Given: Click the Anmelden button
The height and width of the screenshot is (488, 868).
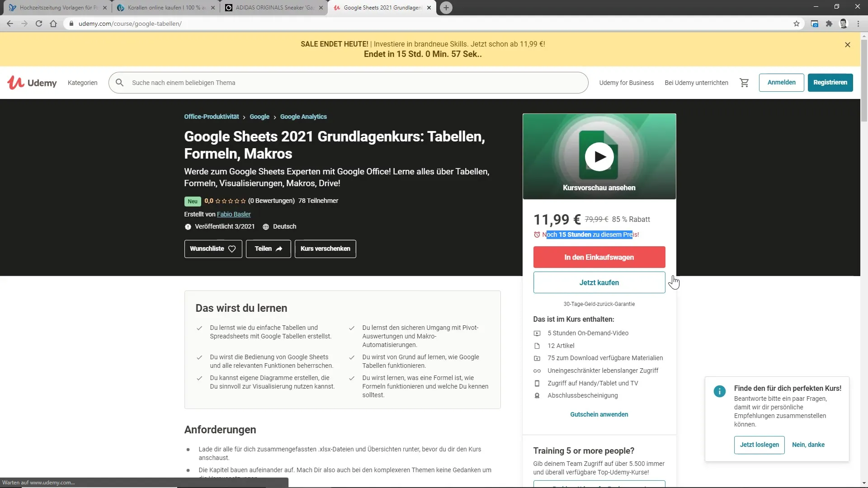Looking at the screenshot, I should click(781, 83).
